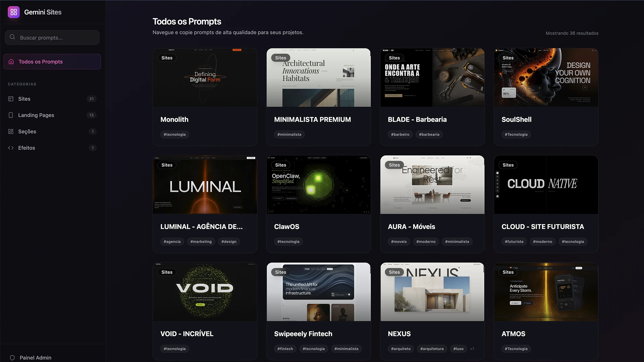
Task: Click the Gemini Sites logo icon
Action: (x=14, y=12)
